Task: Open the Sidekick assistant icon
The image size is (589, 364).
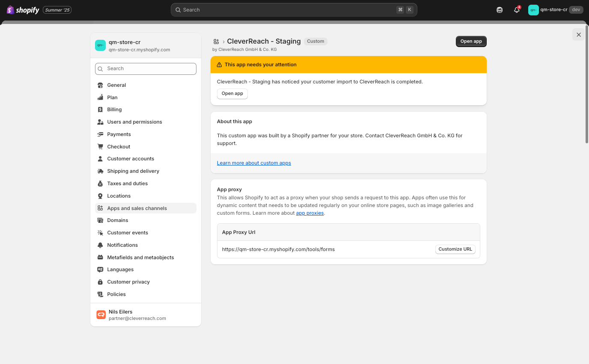Action: point(500,10)
